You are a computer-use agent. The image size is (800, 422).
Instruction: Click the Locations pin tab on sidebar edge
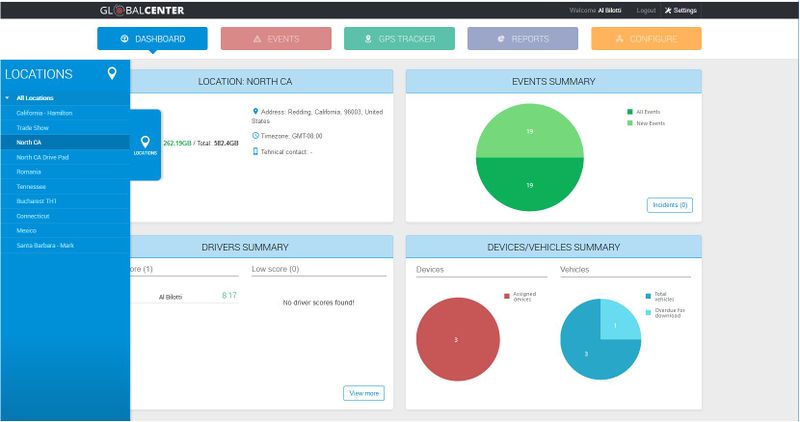pos(145,145)
